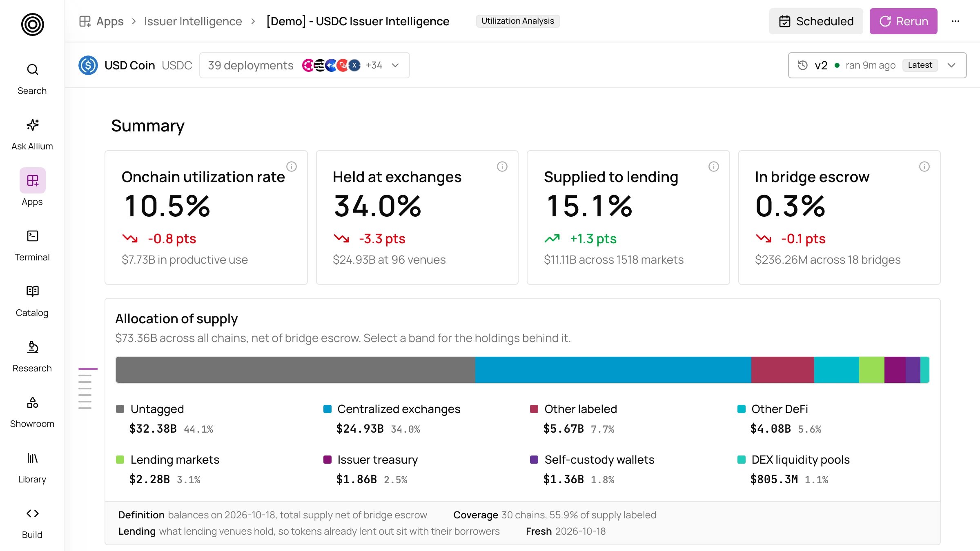
Task: Click the highlighted section marker in page outline
Action: [88, 369]
